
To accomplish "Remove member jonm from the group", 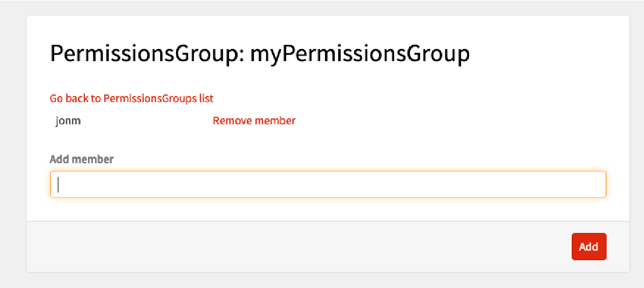I will (254, 121).
